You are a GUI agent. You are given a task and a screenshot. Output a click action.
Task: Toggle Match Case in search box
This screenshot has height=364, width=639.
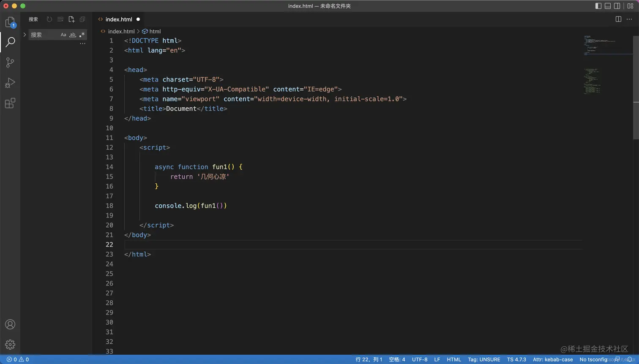coord(63,35)
